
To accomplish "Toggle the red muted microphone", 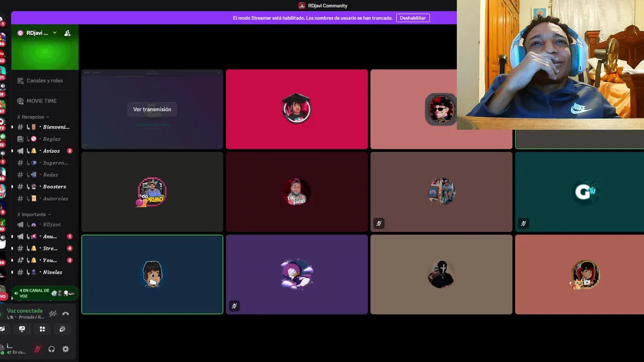I will (x=37, y=349).
